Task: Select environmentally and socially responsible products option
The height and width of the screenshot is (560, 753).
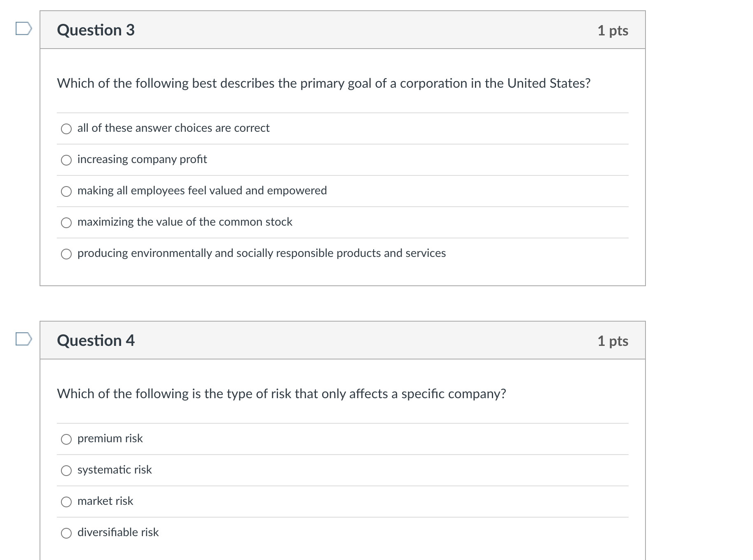Action: click(66, 254)
